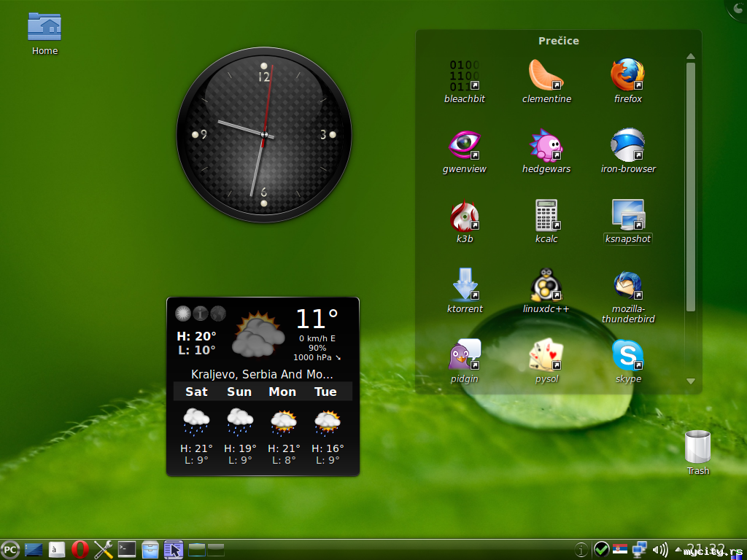Switch to first virtual desktop in pager
The image size is (747, 560).
(x=197, y=550)
